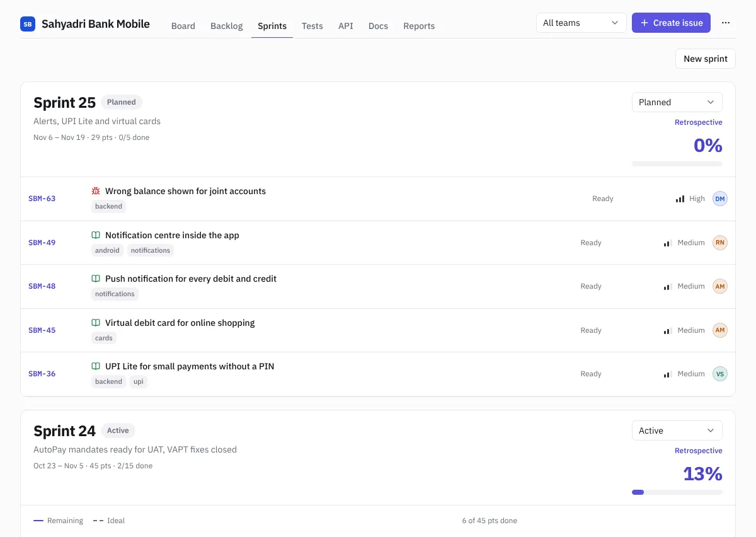Open the Tests tab
The width and height of the screenshot is (756, 537).
click(x=312, y=26)
